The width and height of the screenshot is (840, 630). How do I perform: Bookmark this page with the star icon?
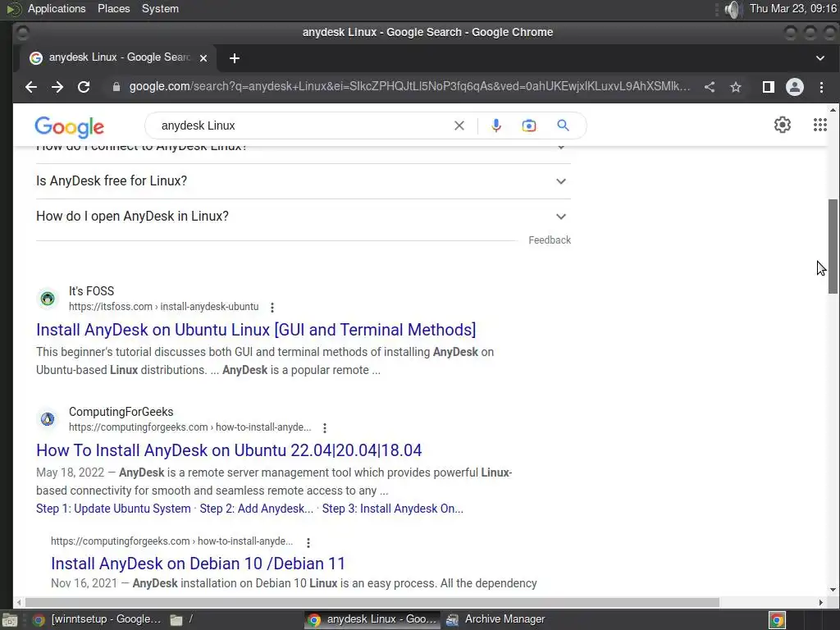tap(736, 87)
